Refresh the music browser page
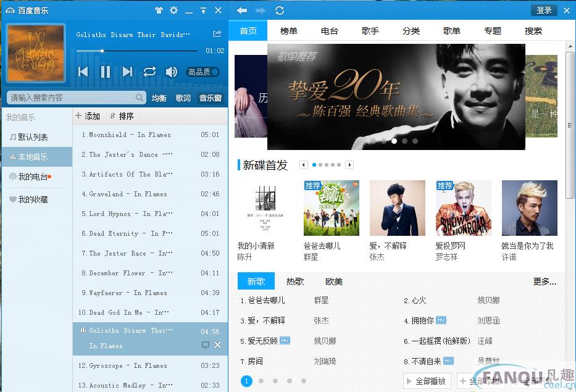This screenshot has height=392, width=576. click(x=280, y=10)
